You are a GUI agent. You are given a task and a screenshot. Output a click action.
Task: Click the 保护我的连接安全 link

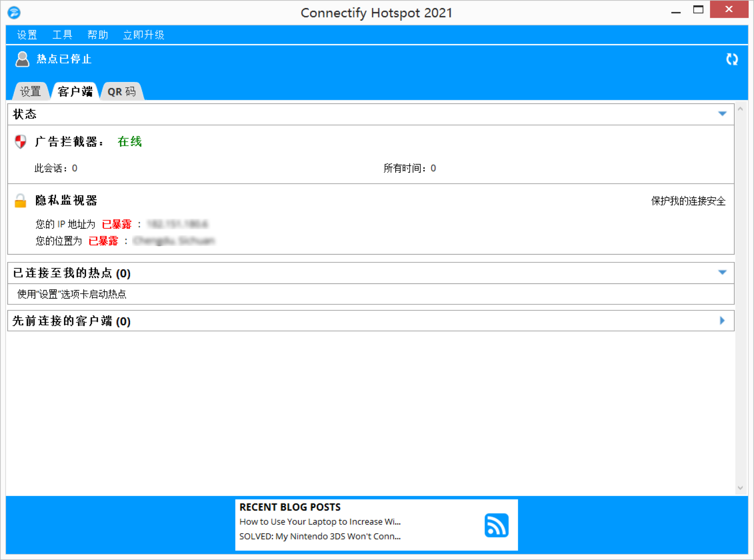(688, 201)
